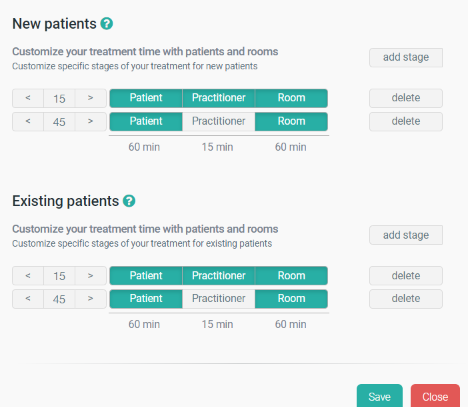The image size is (468, 407).
Task: Increase the 45 min stage under New patients
Action: (90, 121)
